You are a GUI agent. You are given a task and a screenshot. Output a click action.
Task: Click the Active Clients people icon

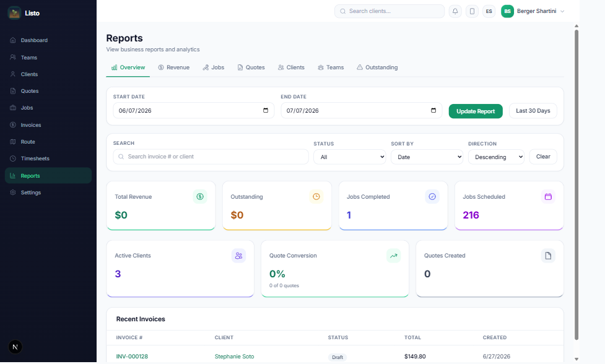238,256
